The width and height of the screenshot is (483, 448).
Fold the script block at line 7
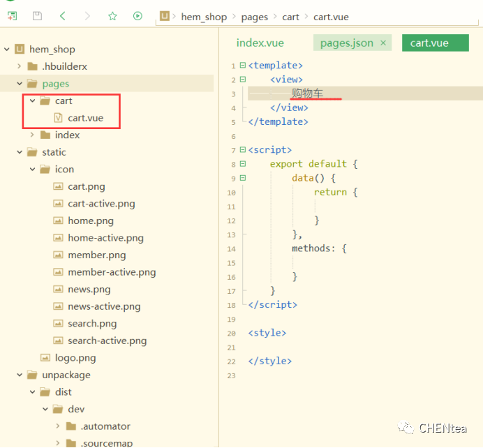pos(242,150)
